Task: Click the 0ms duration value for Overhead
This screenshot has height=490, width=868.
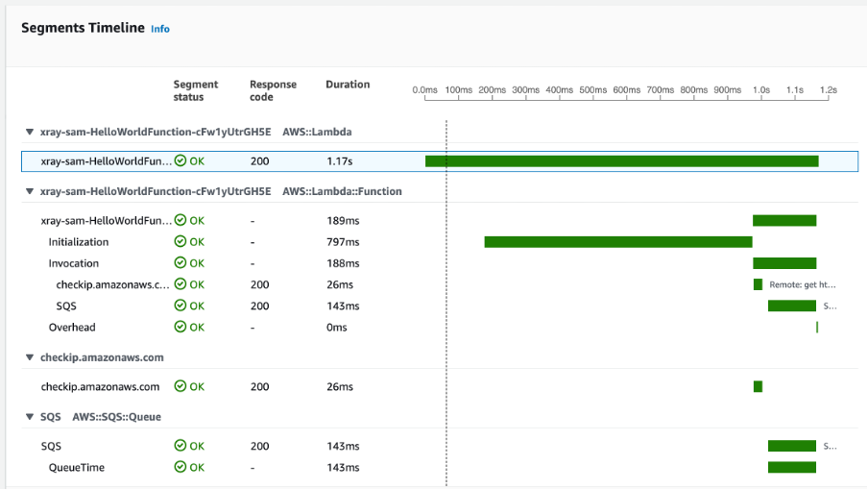Action: click(x=337, y=328)
